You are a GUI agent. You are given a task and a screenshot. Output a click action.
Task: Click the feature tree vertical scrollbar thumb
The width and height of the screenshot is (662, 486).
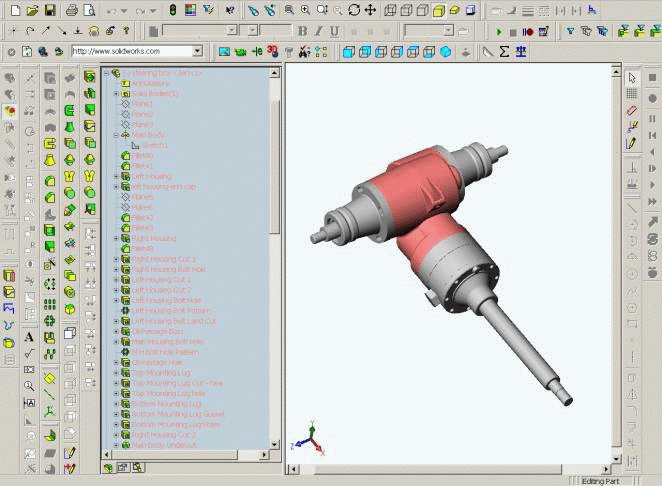click(x=274, y=167)
